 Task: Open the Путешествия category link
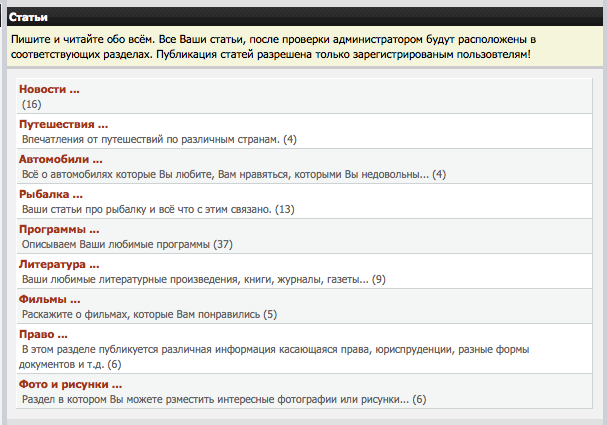(x=63, y=124)
